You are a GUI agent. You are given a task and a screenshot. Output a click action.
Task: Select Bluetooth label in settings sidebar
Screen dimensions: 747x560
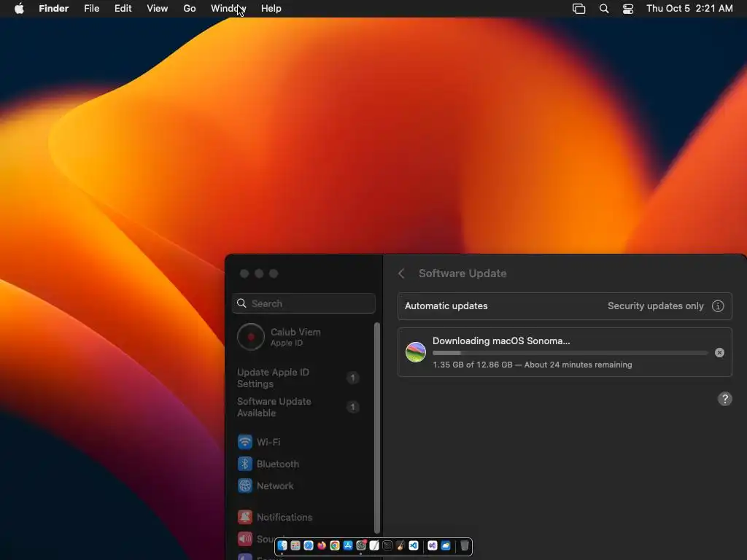point(278,464)
